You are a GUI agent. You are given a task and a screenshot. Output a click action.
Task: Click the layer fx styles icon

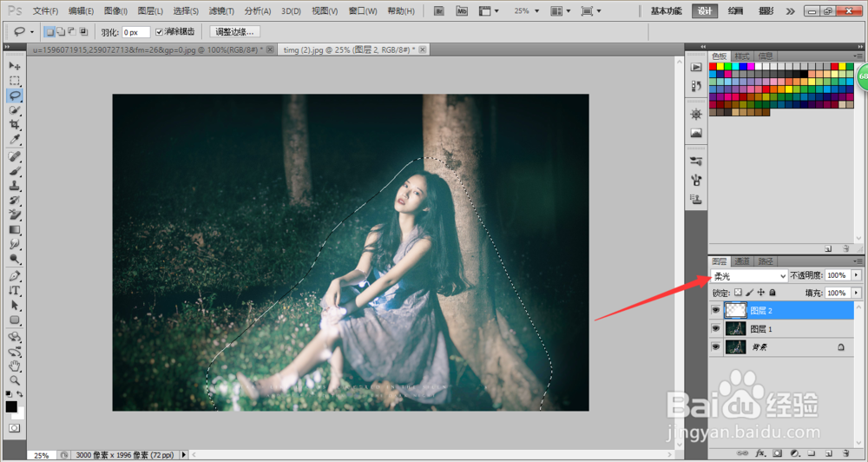[x=760, y=453]
